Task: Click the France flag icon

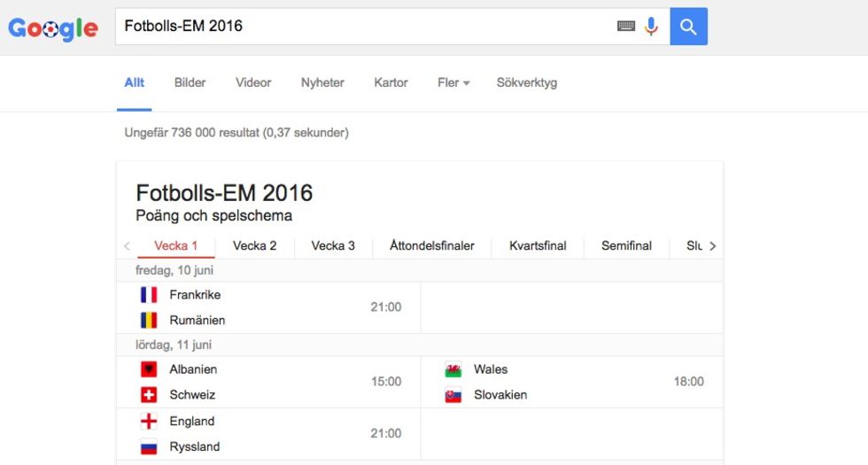Action: [x=149, y=294]
